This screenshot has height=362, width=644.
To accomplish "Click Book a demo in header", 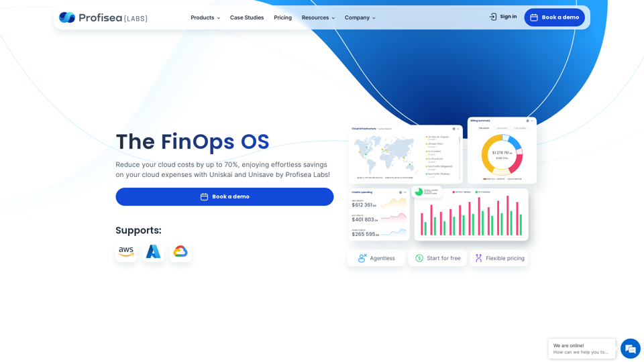I will (x=555, y=17).
